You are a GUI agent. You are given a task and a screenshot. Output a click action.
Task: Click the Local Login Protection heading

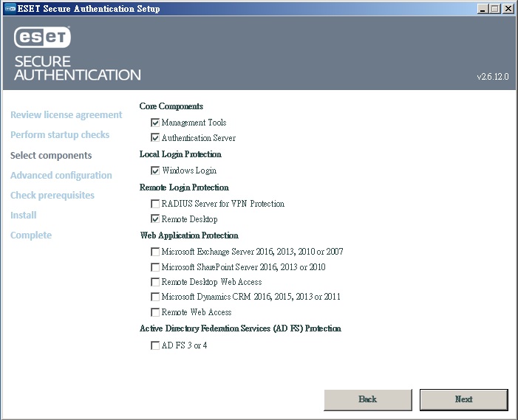180,154
